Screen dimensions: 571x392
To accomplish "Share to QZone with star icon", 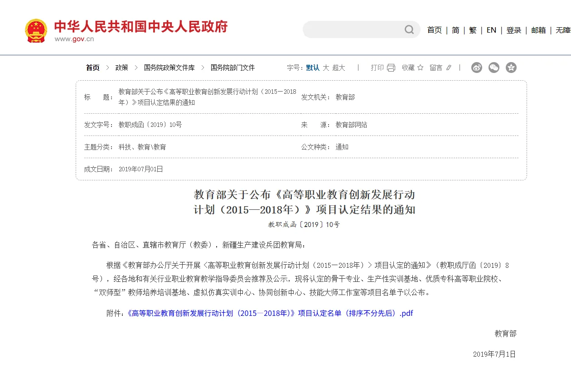I will [511, 68].
